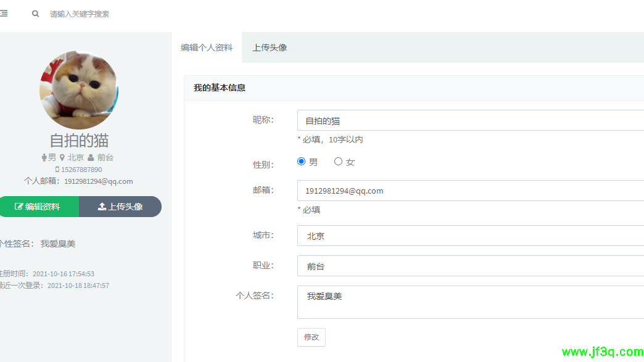Viewport: 644px width, 362px height.
Task: Click into the 邮箱 email field
Action: tap(470, 191)
